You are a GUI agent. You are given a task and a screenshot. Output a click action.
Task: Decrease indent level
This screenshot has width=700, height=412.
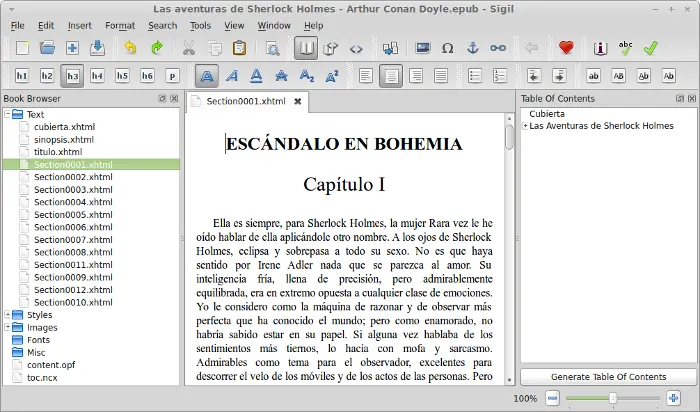coord(533,76)
